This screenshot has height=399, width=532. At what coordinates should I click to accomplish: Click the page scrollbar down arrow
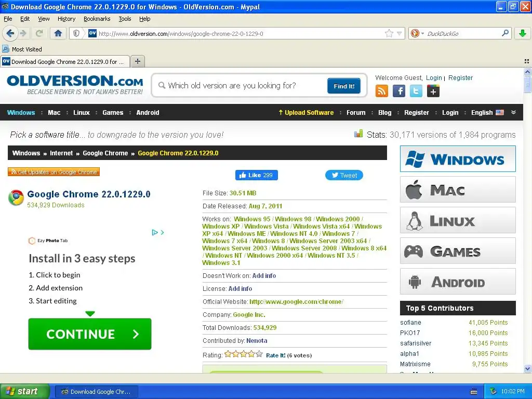click(527, 368)
